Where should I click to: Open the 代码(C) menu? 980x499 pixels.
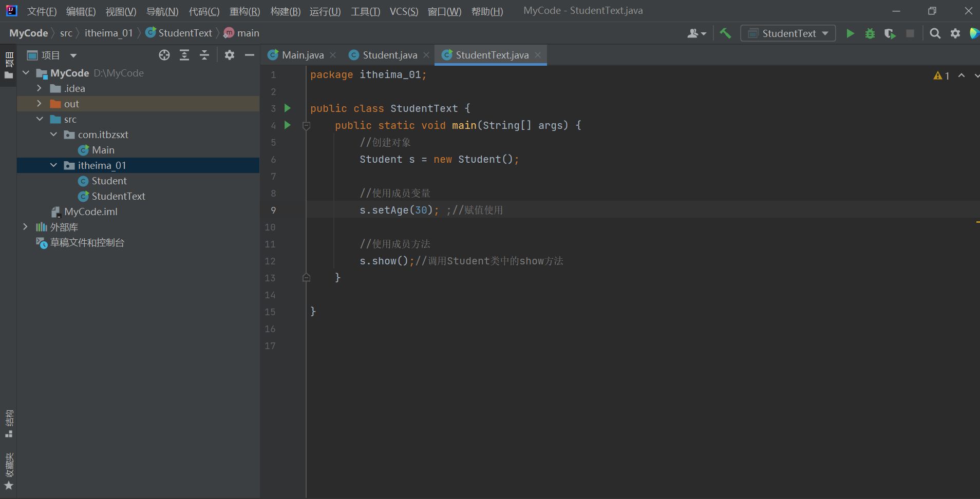204,11
